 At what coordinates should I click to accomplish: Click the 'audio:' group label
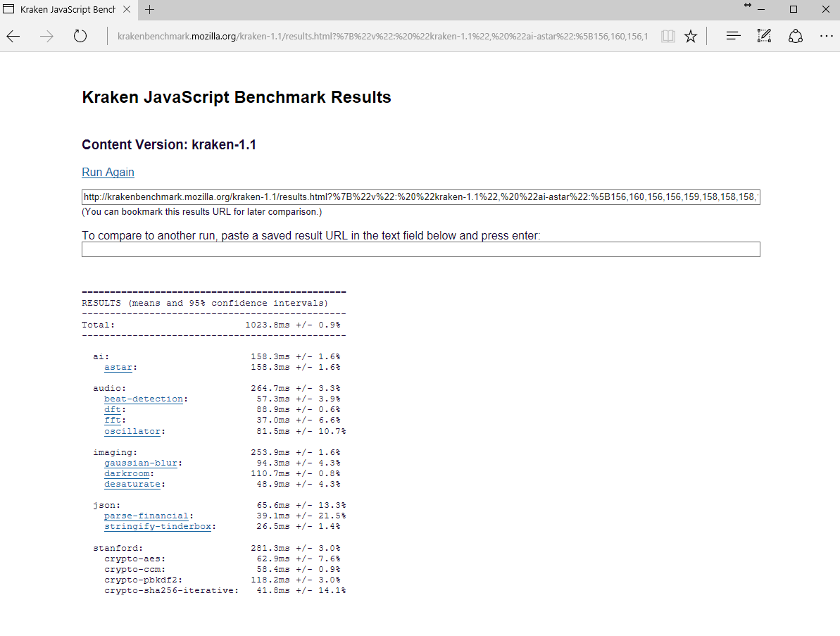pyautogui.click(x=110, y=389)
